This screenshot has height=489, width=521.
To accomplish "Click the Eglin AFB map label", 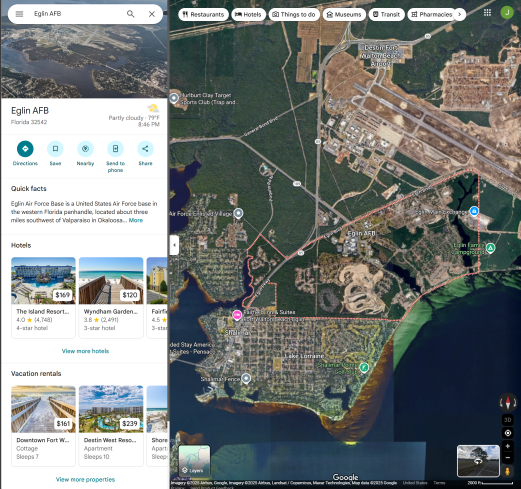I will click(361, 233).
